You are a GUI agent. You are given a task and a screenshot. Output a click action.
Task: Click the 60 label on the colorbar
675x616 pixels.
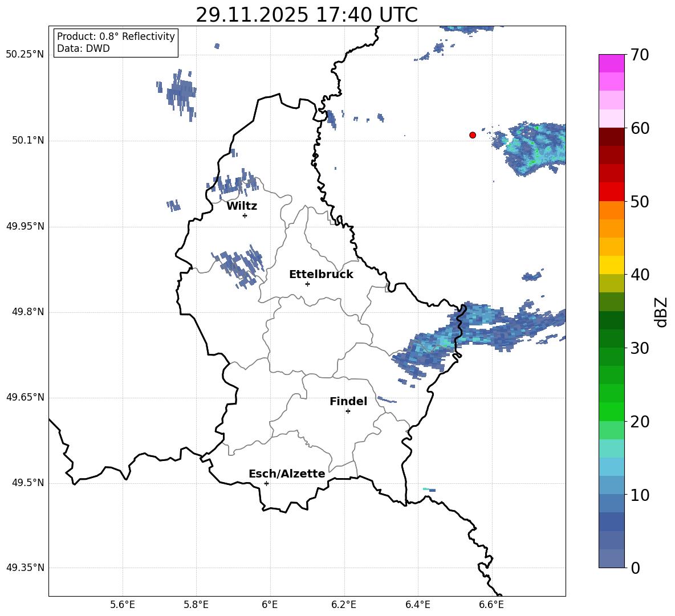point(640,128)
